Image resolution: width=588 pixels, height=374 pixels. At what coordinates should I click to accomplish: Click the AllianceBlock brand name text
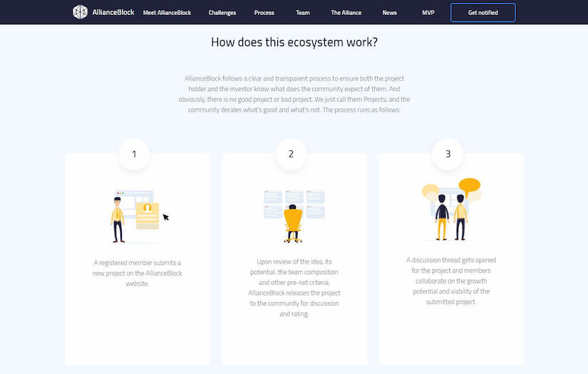click(x=113, y=12)
